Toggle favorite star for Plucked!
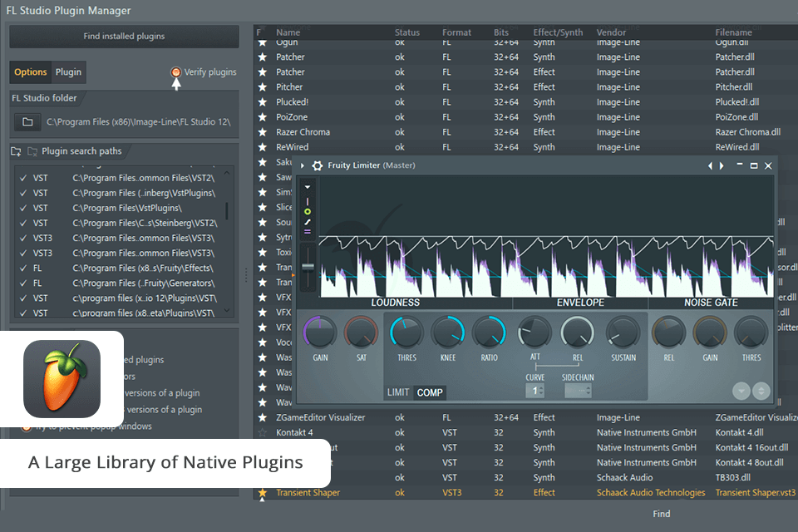 click(263, 102)
